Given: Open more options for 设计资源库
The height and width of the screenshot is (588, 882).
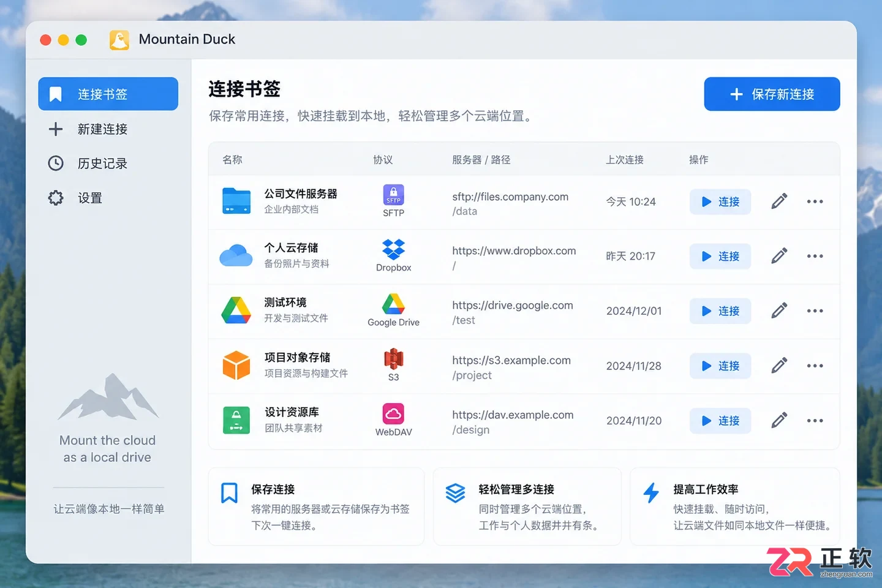Looking at the screenshot, I should click(815, 421).
